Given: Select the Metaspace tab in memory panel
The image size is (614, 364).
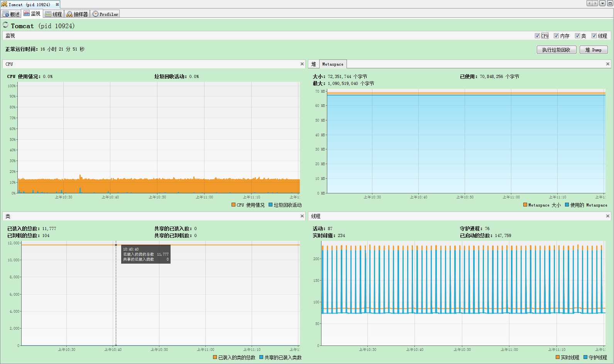Looking at the screenshot, I should 333,64.
